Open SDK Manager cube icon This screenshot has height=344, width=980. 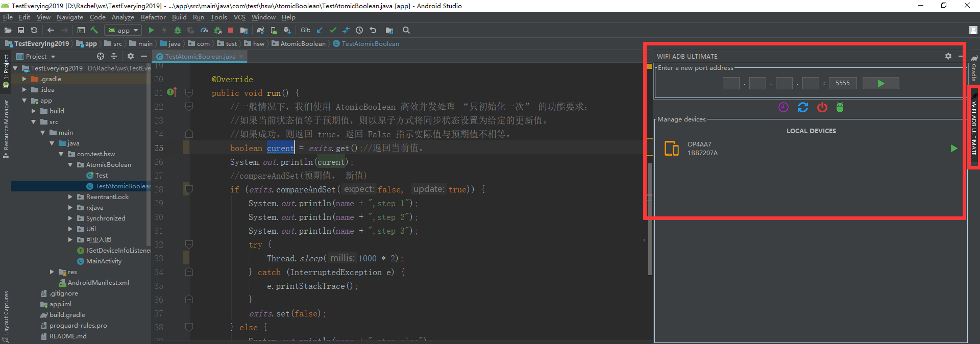(x=287, y=30)
